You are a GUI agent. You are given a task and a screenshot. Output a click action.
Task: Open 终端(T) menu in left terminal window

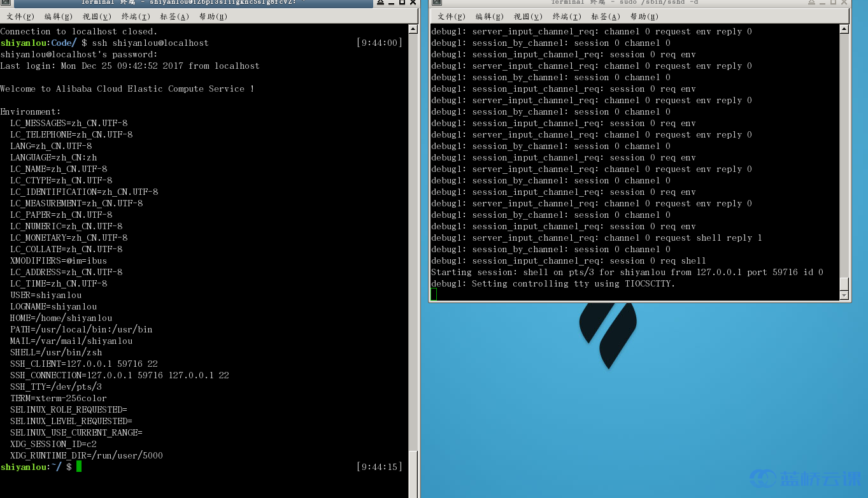pos(136,17)
